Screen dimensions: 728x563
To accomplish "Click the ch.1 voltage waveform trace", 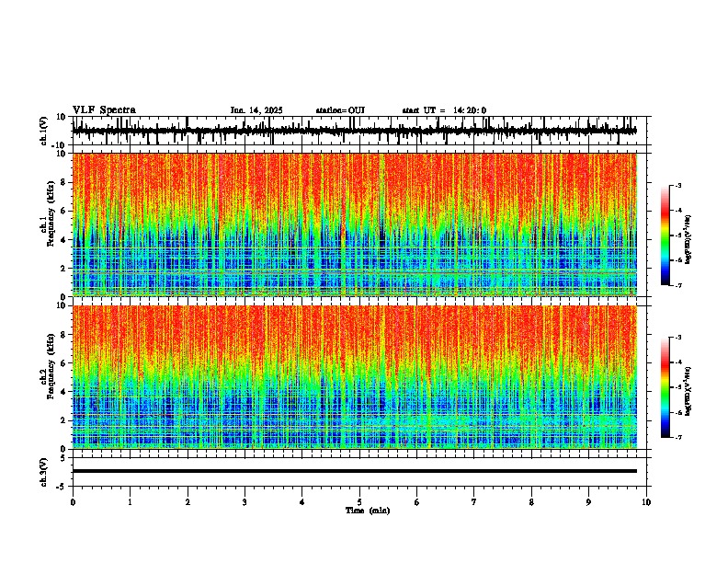I will [x=354, y=131].
